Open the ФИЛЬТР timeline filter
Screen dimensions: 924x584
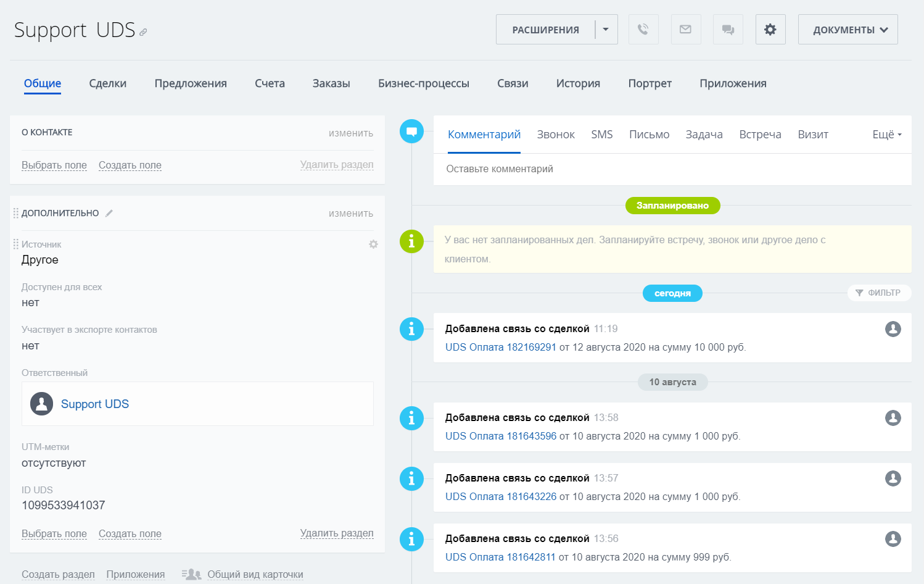pos(879,293)
